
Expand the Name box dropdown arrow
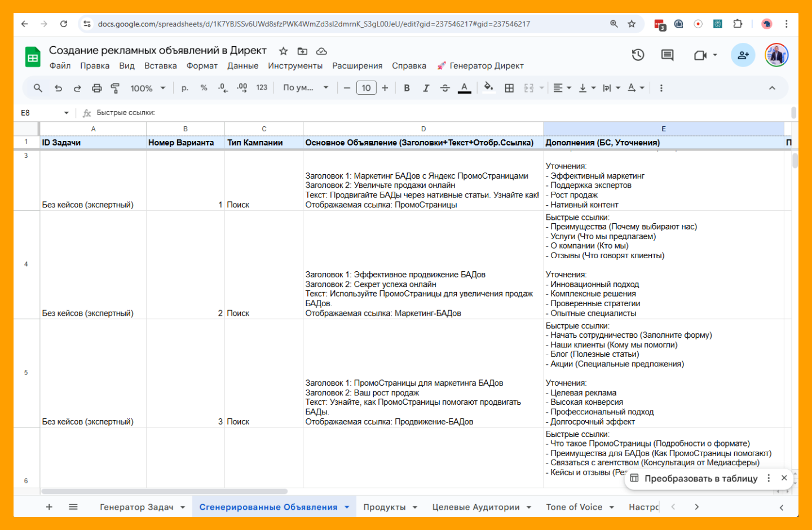pyautogui.click(x=66, y=113)
